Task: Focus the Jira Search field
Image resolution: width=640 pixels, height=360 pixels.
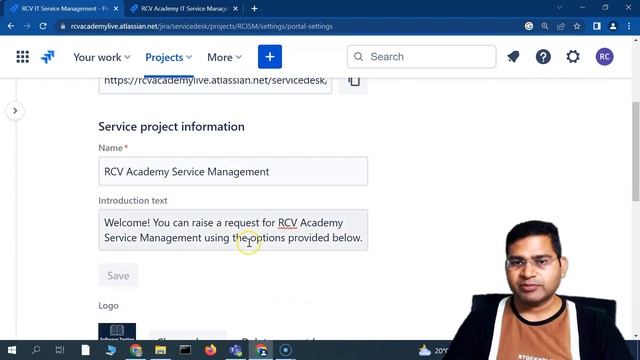Action: [x=422, y=57]
